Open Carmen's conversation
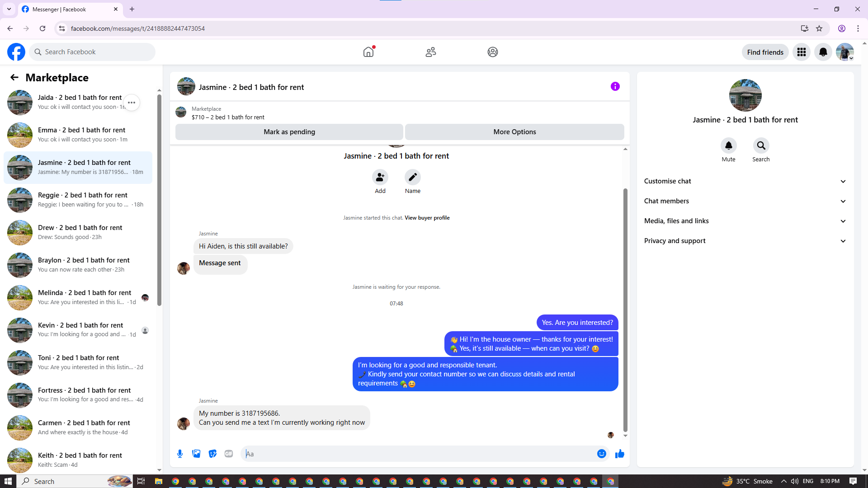The image size is (868, 488). [x=78, y=427]
